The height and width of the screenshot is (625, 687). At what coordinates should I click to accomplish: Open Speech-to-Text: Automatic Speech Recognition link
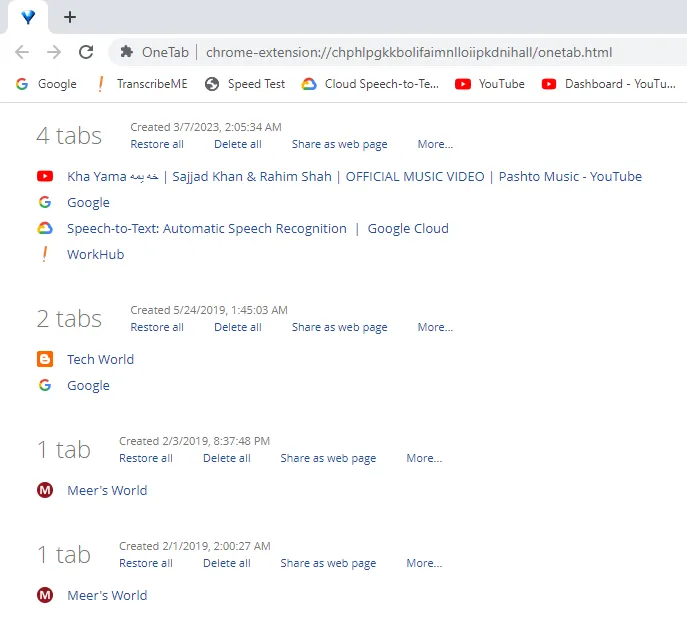[258, 229]
